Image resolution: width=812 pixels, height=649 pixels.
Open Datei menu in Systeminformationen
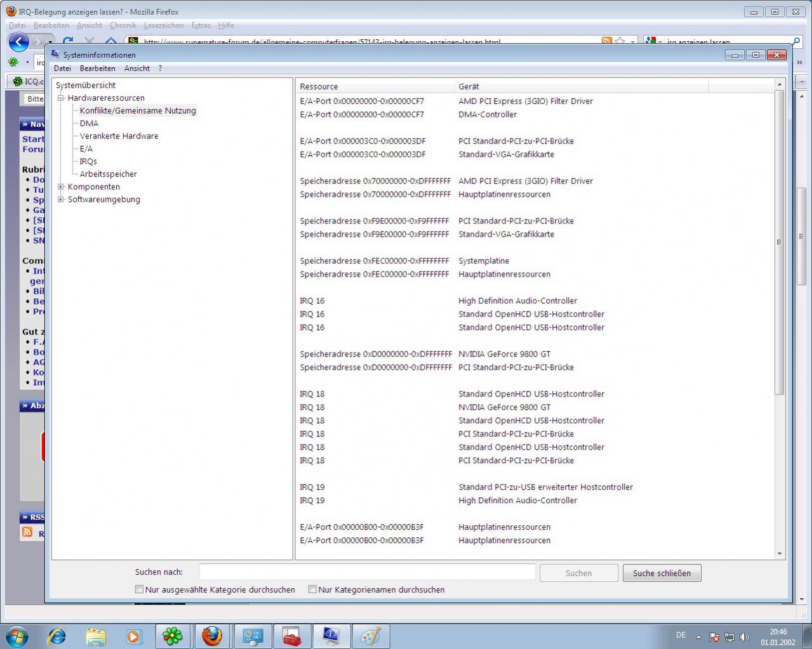62,69
